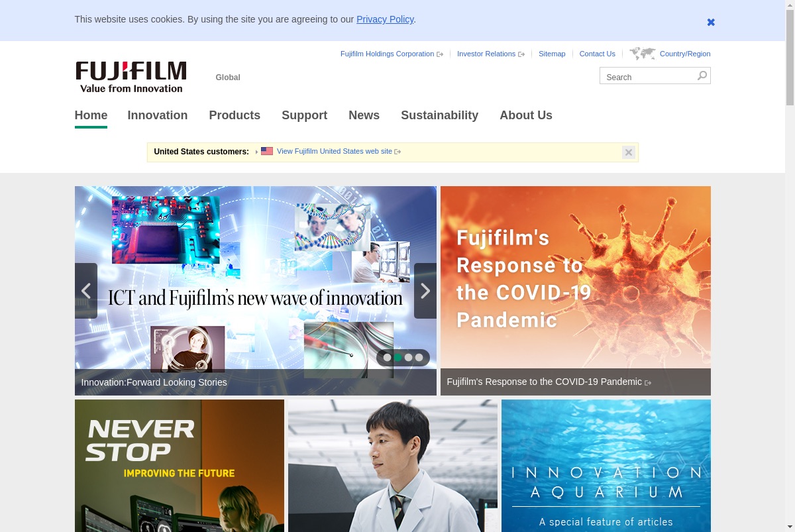The height and width of the screenshot is (532, 795).
Task: Open the Country/Region selector link
Action: click(x=685, y=54)
